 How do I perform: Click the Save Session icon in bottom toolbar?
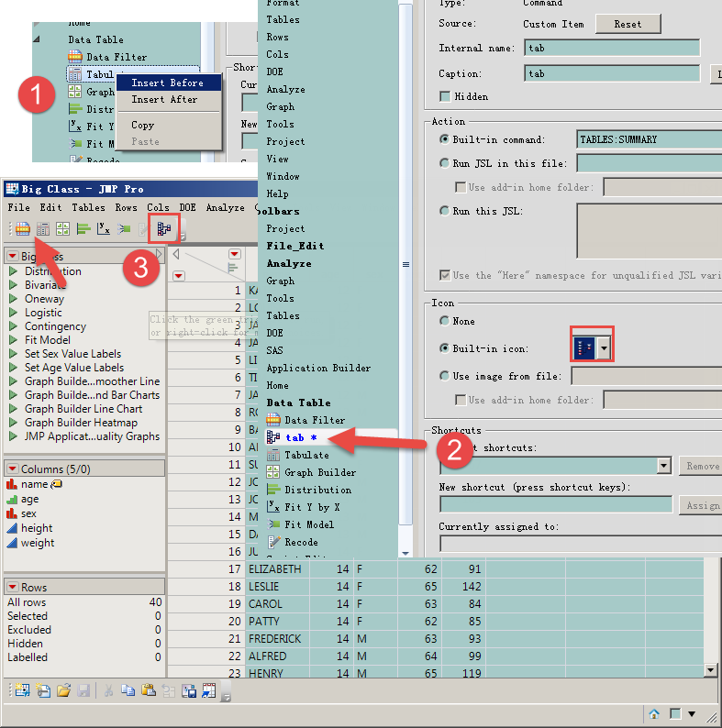click(x=189, y=690)
